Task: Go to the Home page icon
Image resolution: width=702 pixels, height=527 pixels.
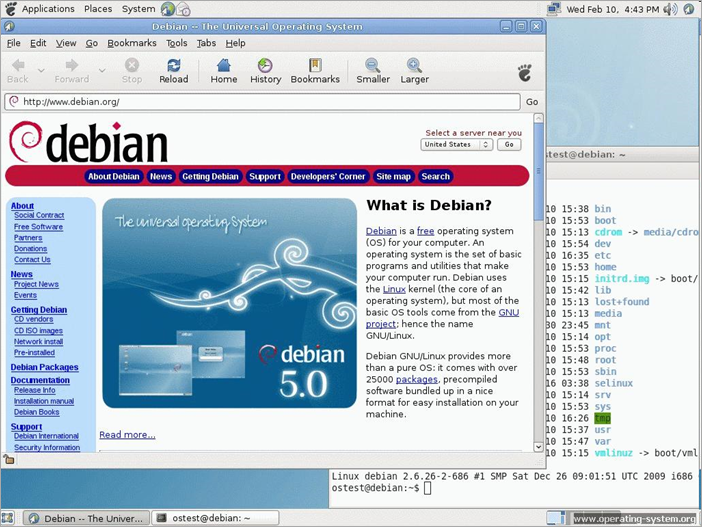Action: click(224, 69)
